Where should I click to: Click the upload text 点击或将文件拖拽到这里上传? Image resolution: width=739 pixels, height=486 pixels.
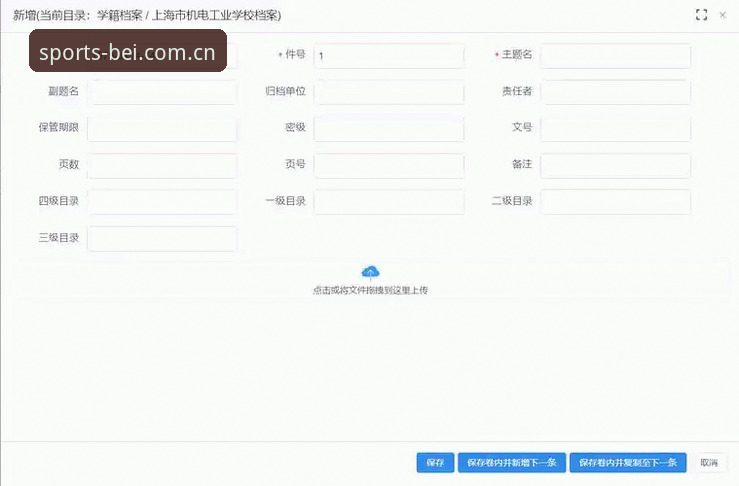pyautogui.click(x=370, y=290)
